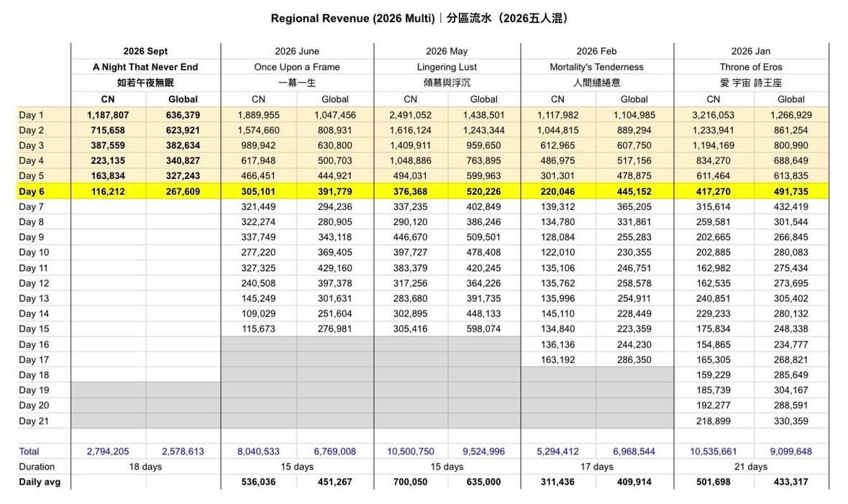Select total cell 6,968,544

click(x=634, y=452)
